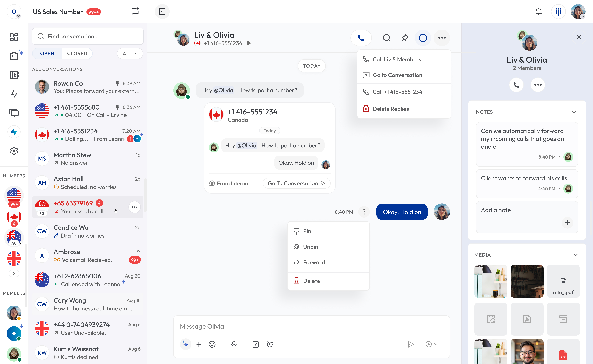Screen dimensions: 593x364
Task: Open Candice Wu draft conversation
Action: click(x=88, y=231)
